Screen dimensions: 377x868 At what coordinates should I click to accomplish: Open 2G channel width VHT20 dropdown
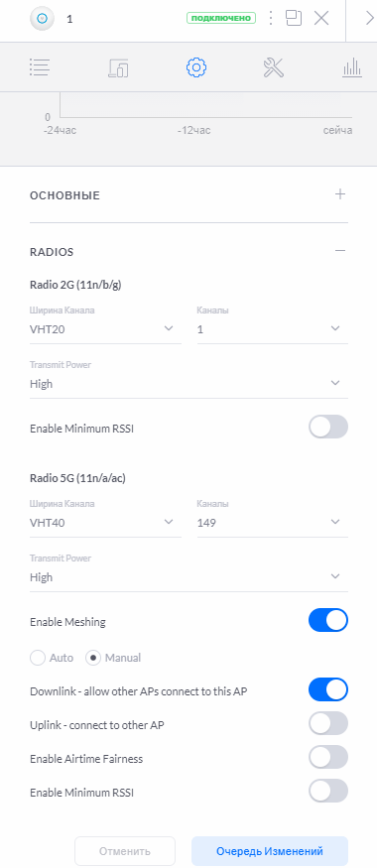pos(105,328)
